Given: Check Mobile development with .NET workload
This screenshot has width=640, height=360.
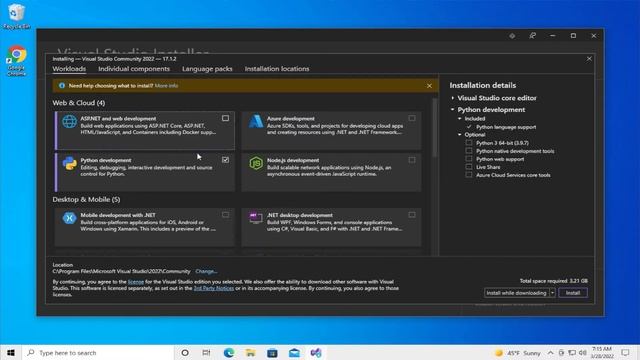Looking at the screenshot, I should pos(225,215).
